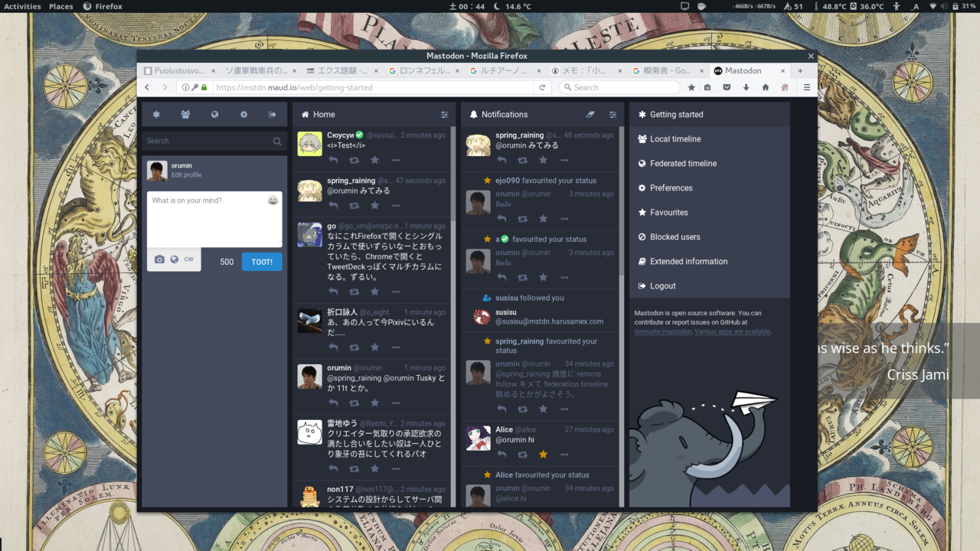Reply to spring_raining's notification mention
The height and width of the screenshot is (551, 980).
point(501,160)
